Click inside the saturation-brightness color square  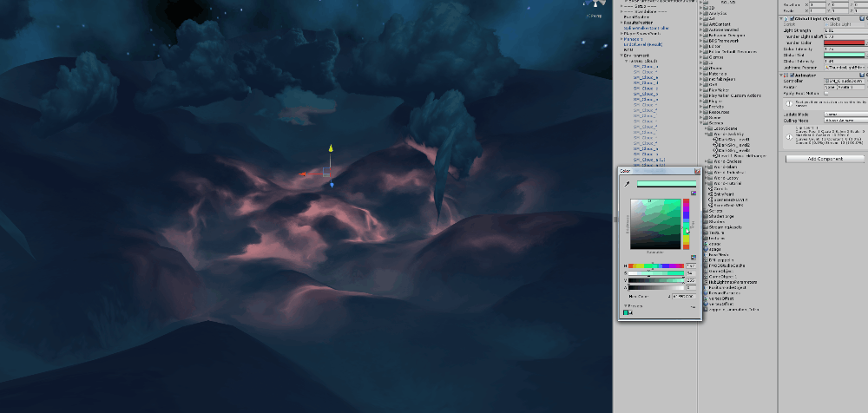[655, 224]
